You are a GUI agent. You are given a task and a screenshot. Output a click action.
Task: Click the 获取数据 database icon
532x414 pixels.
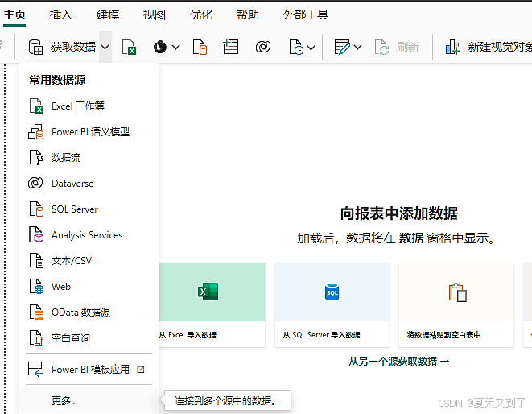[x=35, y=47]
